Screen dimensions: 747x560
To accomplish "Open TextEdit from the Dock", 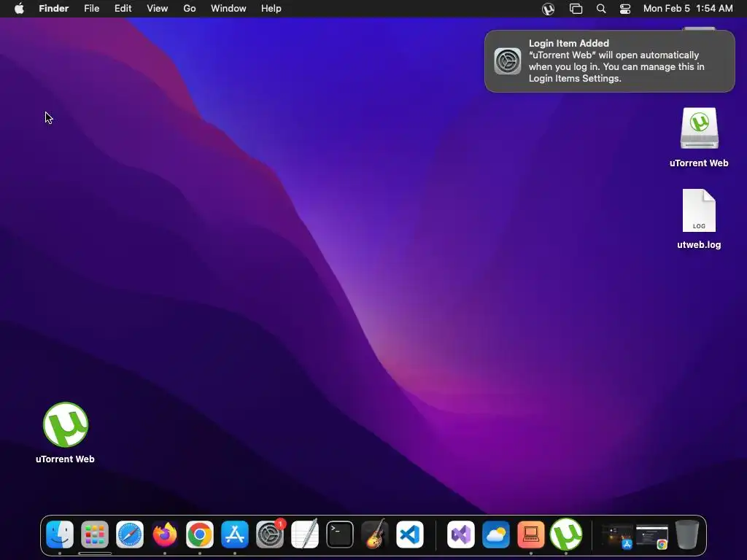I will point(305,534).
